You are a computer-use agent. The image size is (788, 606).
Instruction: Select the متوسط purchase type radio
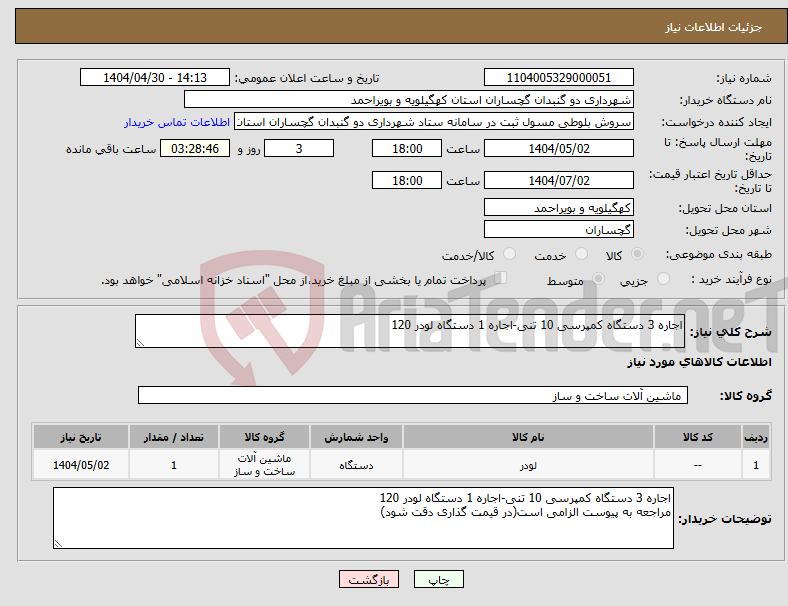click(x=598, y=279)
